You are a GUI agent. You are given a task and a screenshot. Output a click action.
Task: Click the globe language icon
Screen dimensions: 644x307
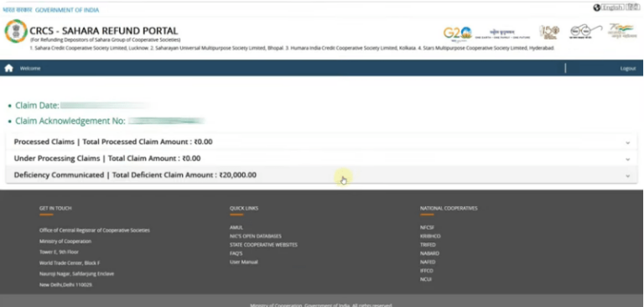pyautogui.click(x=597, y=8)
